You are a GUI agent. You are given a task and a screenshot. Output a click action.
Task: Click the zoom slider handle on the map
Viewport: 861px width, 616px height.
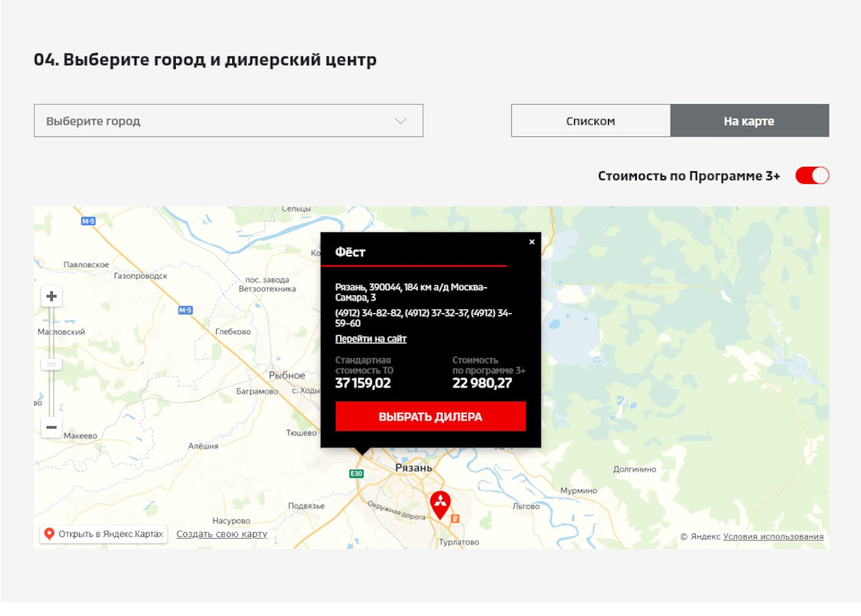51,364
